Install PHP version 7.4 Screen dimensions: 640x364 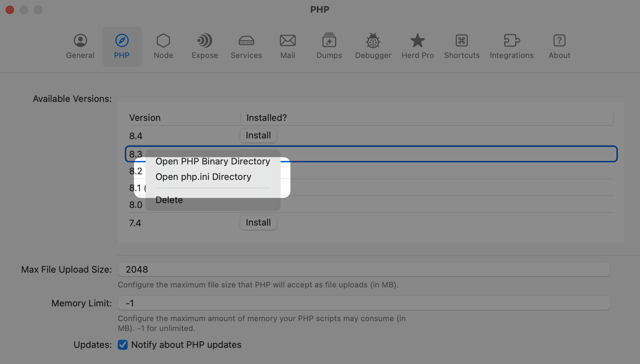(x=258, y=222)
